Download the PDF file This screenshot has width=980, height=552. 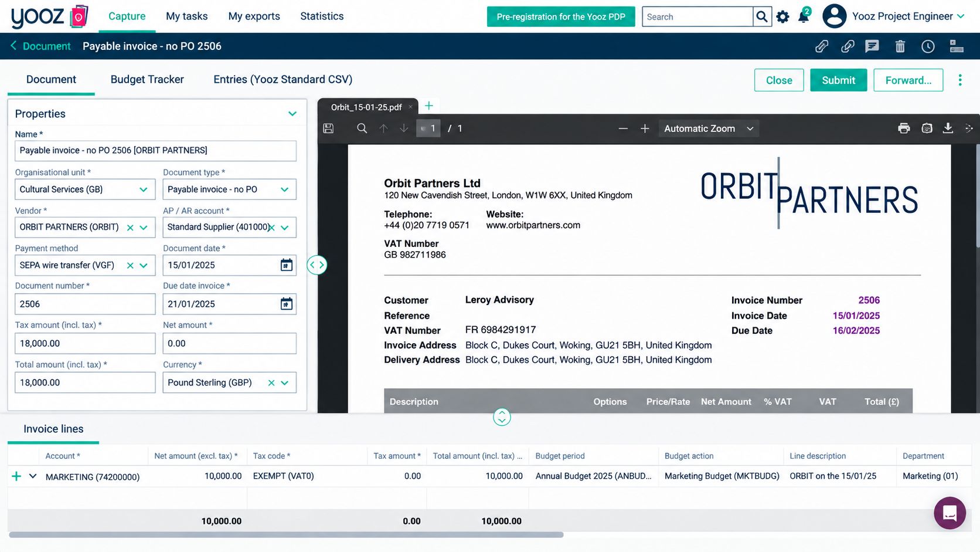[x=948, y=128]
